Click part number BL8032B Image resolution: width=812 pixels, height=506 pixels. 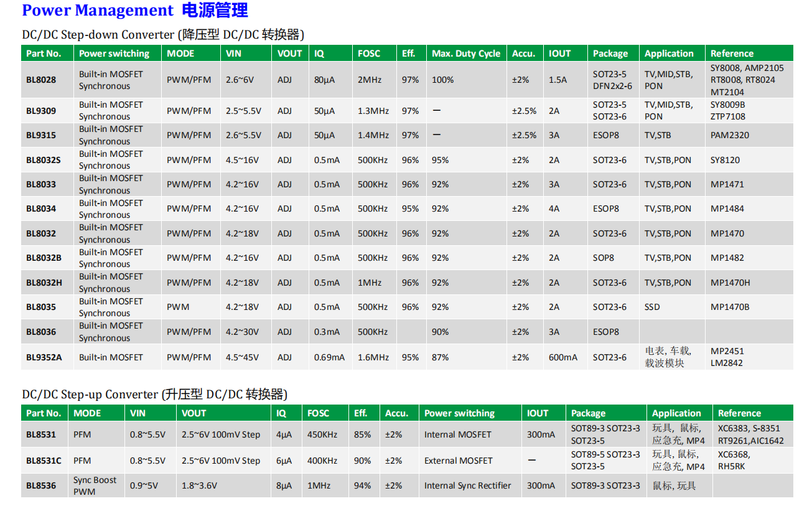tap(44, 258)
